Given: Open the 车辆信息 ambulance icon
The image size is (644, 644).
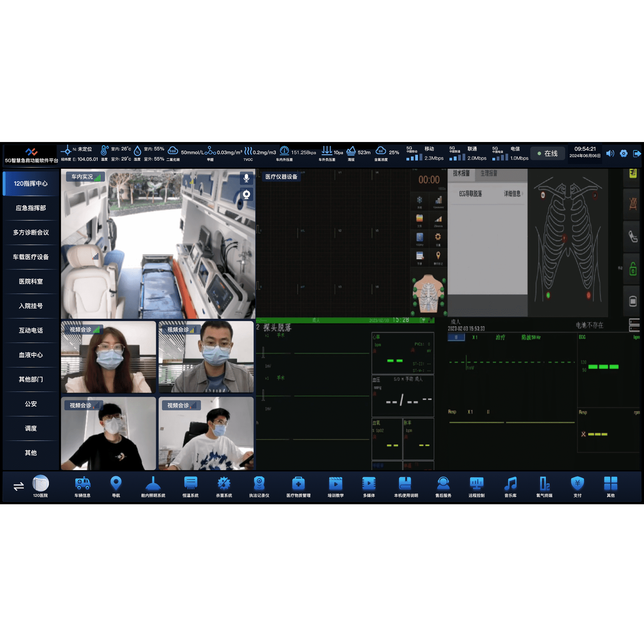Looking at the screenshot, I should coord(82,483).
